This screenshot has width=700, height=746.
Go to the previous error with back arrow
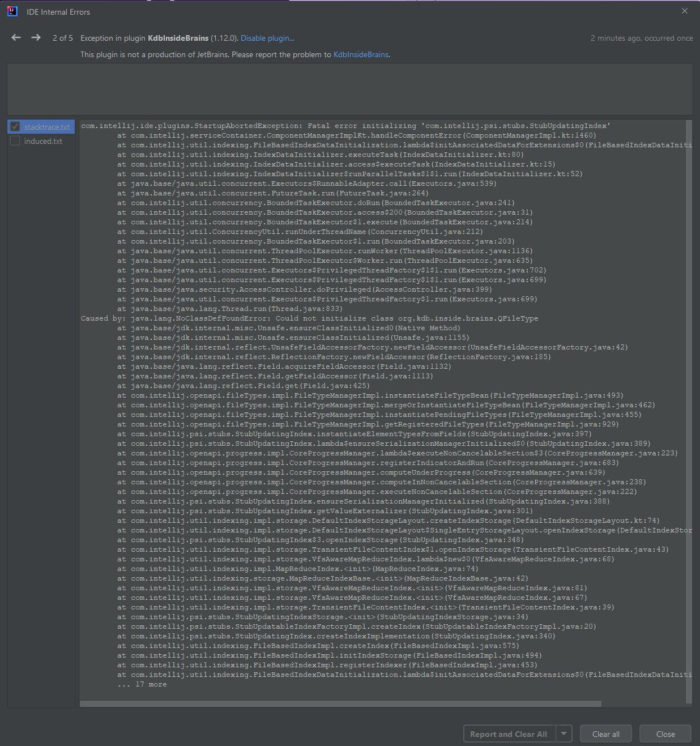(16, 37)
